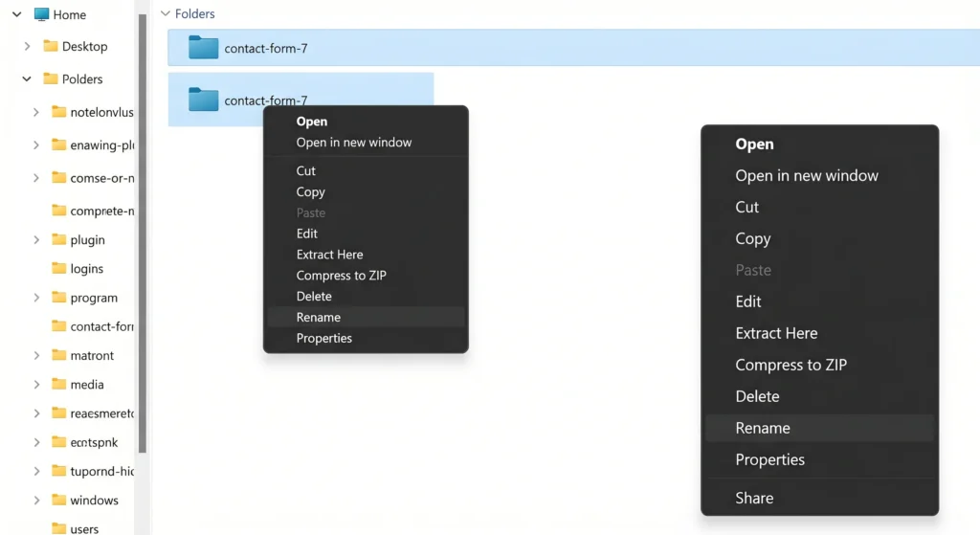Select the users tree label

(x=84, y=529)
